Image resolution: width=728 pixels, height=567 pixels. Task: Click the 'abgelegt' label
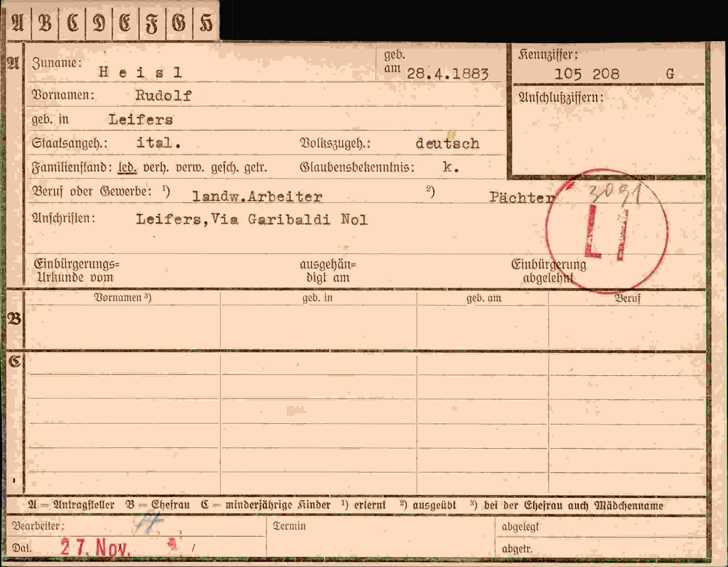tap(520, 527)
